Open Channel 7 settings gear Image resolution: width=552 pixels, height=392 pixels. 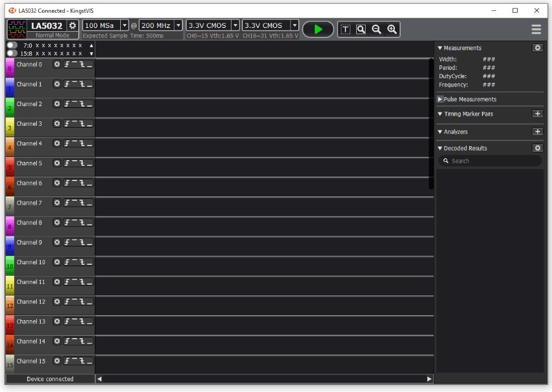(x=57, y=203)
